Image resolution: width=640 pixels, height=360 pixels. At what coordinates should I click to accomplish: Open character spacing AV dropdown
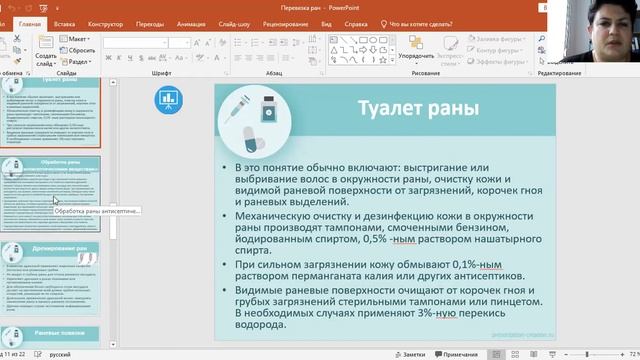[164, 58]
